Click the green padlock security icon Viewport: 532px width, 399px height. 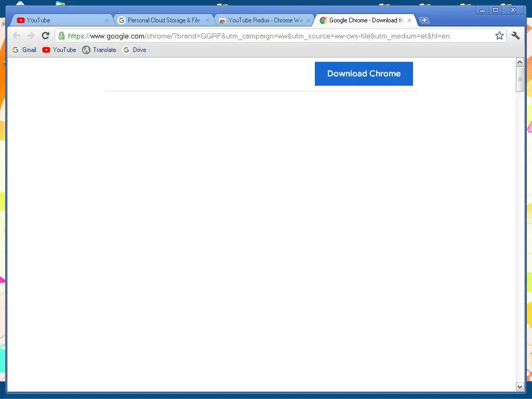click(61, 36)
